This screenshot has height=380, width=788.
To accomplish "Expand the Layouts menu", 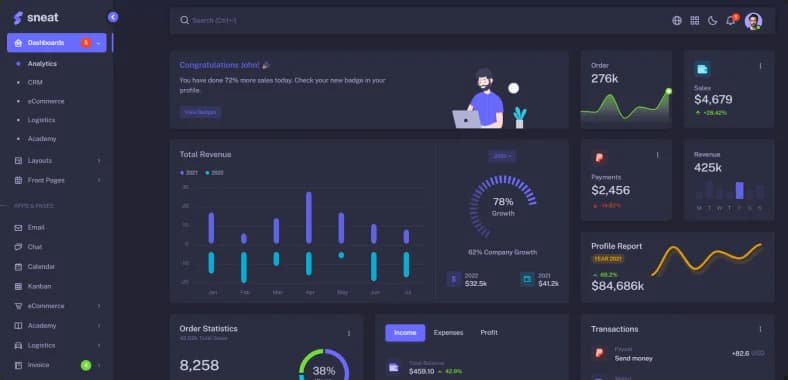I will point(57,161).
